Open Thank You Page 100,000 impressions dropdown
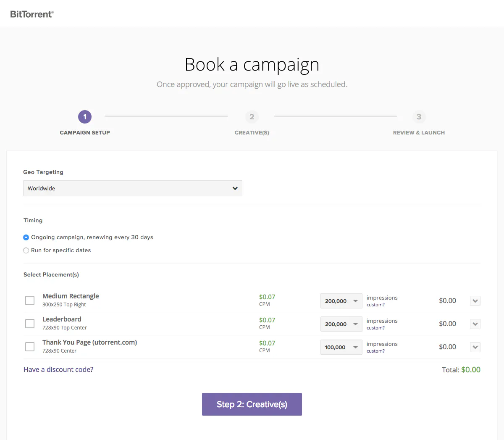 pyautogui.click(x=341, y=347)
